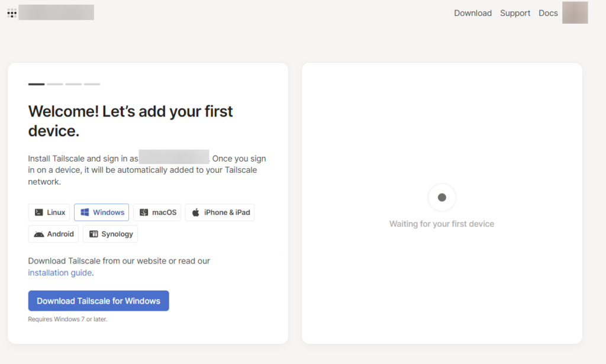Open the Docs menu item
The height and width of the screenshot is (364, 606).
coord(548,12)
